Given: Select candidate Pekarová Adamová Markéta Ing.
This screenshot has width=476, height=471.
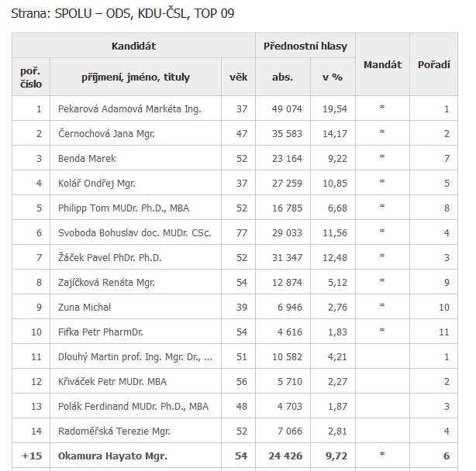Looking at the screenshot, I should coord(129,108).
